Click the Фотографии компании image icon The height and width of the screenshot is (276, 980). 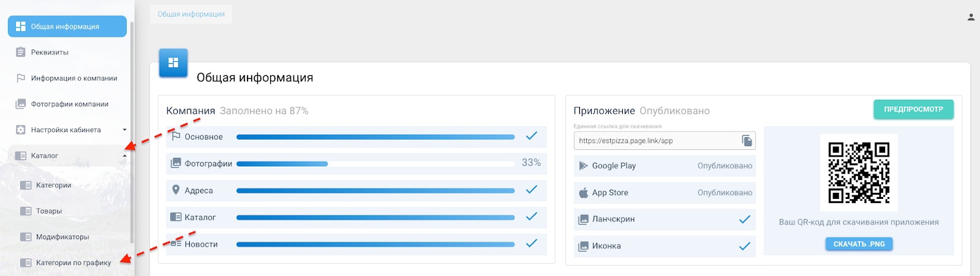21,104
